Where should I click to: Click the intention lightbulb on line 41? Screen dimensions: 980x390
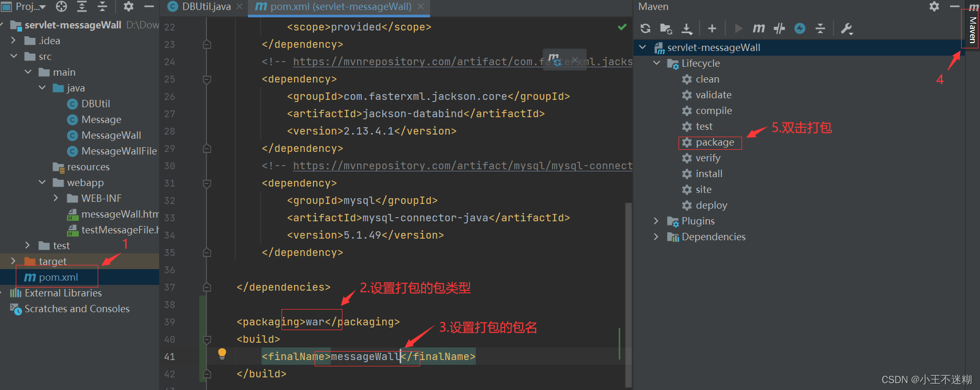pyautogui.click(x=222, y=354)
